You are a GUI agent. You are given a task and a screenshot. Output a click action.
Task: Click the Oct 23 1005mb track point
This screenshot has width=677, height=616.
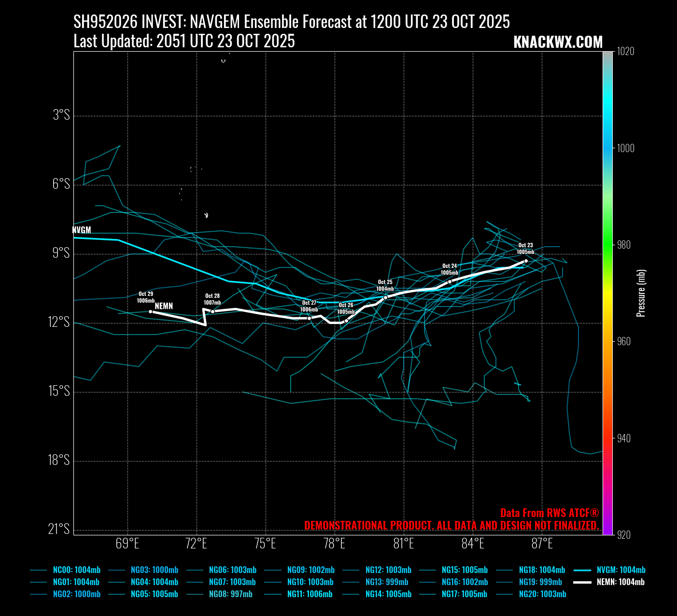click(526, 261)
